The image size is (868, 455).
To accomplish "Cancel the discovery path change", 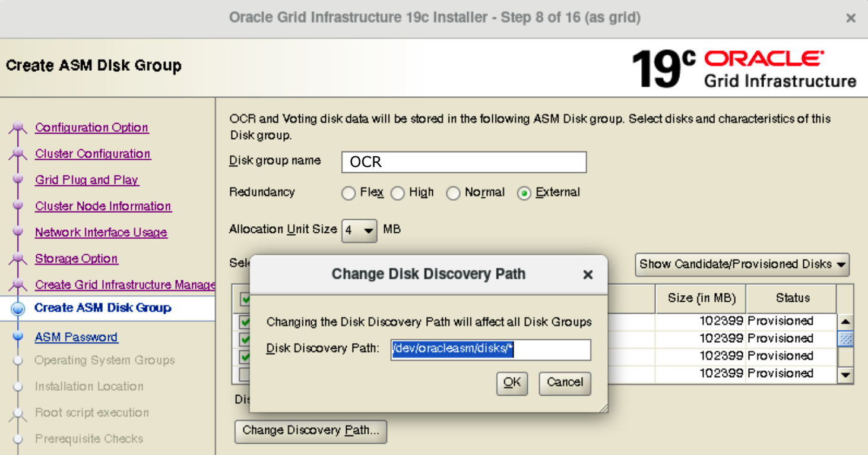I will [x=565, y=383].
